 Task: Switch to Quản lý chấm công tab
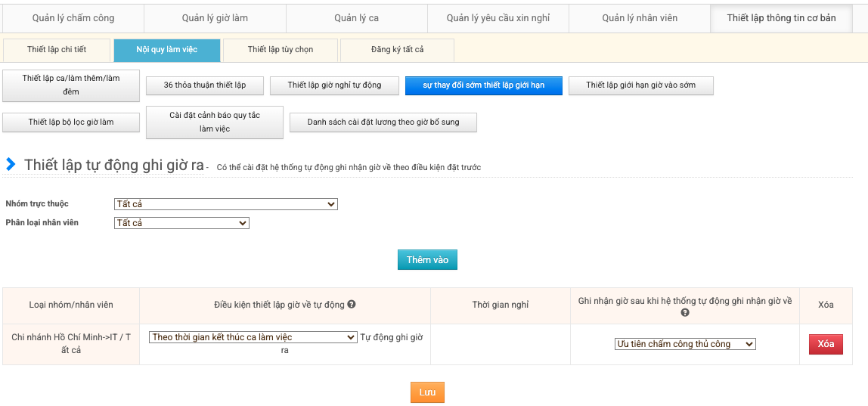tap(72, 18)
